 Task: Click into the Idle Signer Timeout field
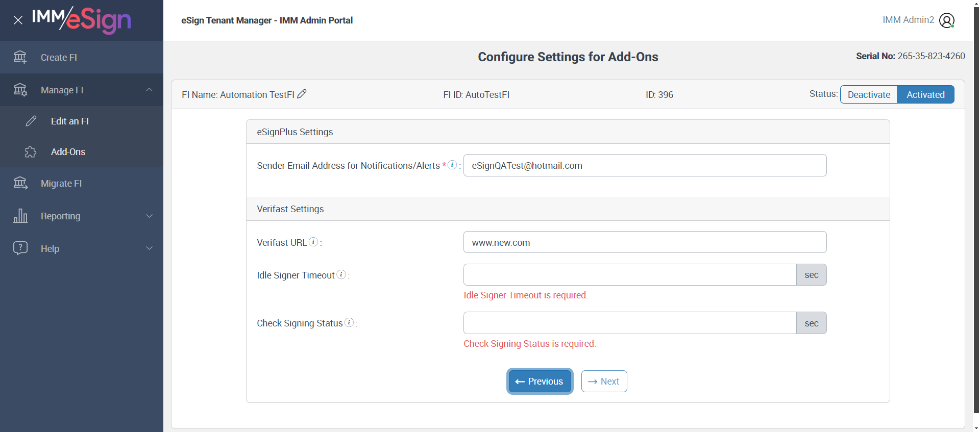click(x=629, y=275)
